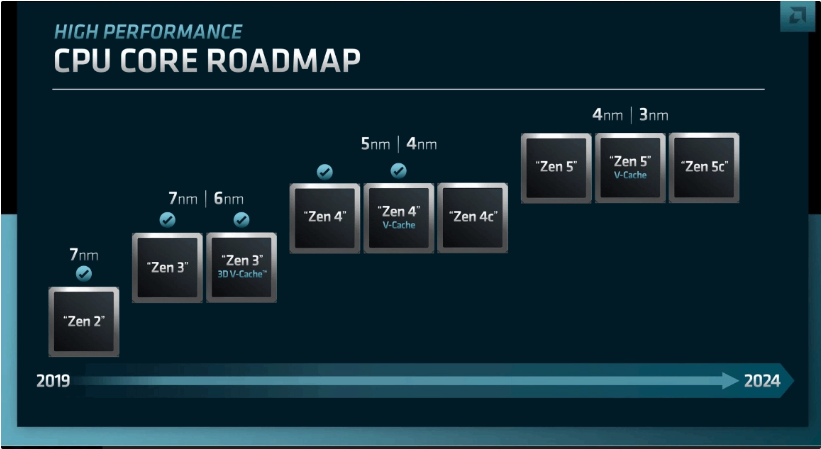This screenshot has height=449, width=821.
Task: Click "7nm" in the "7nm | 6nm" label
Action: point(183,199)
